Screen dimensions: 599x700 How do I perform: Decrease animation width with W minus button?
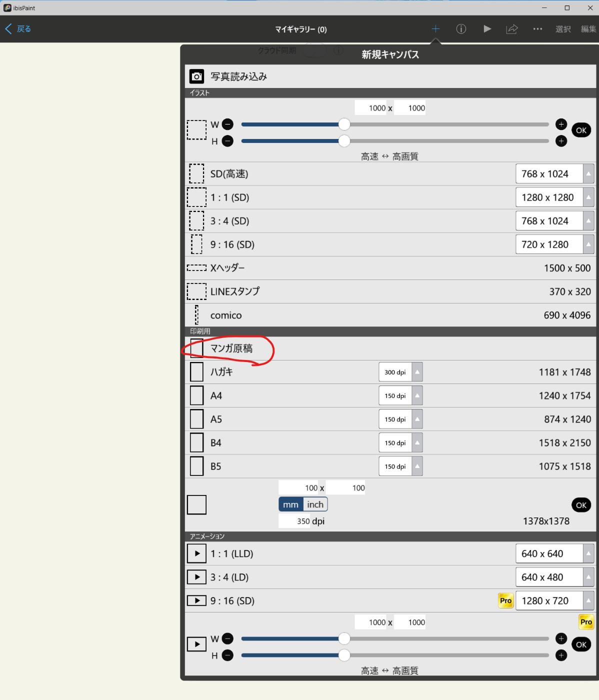227,638
